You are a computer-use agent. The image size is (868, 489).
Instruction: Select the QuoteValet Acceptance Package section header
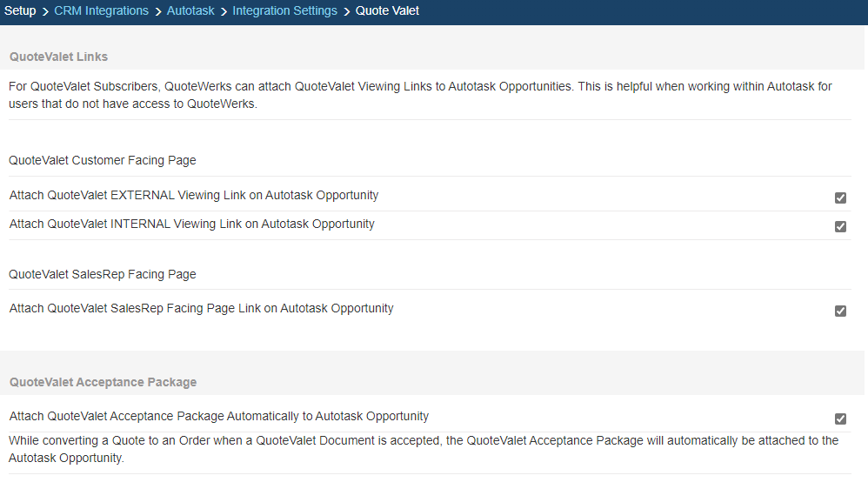click(103, 382)
